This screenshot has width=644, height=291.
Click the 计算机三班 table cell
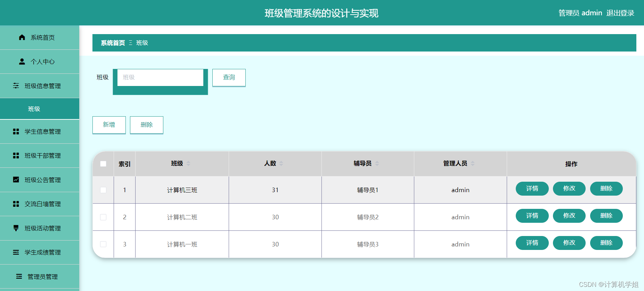point(182,190)
